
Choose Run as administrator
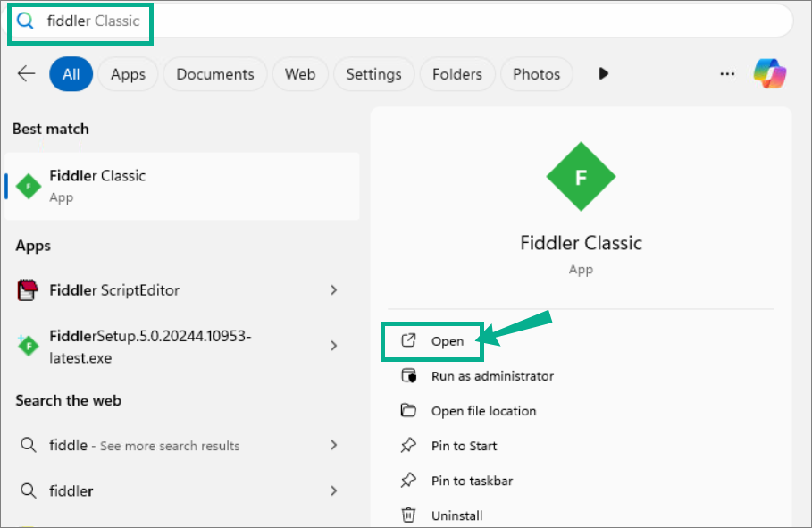[x=492, y=376]
